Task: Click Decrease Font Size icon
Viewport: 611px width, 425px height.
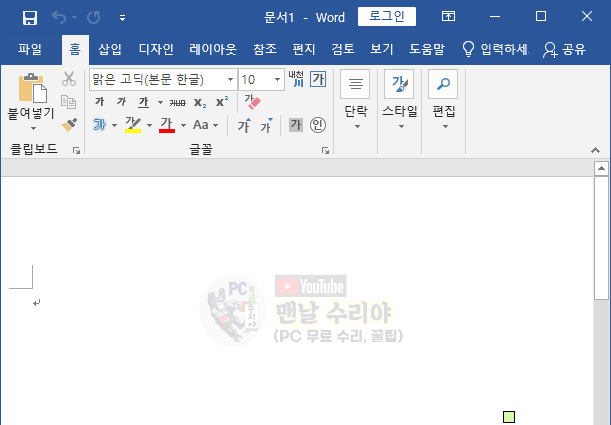Action: click(x=267, y=125)
